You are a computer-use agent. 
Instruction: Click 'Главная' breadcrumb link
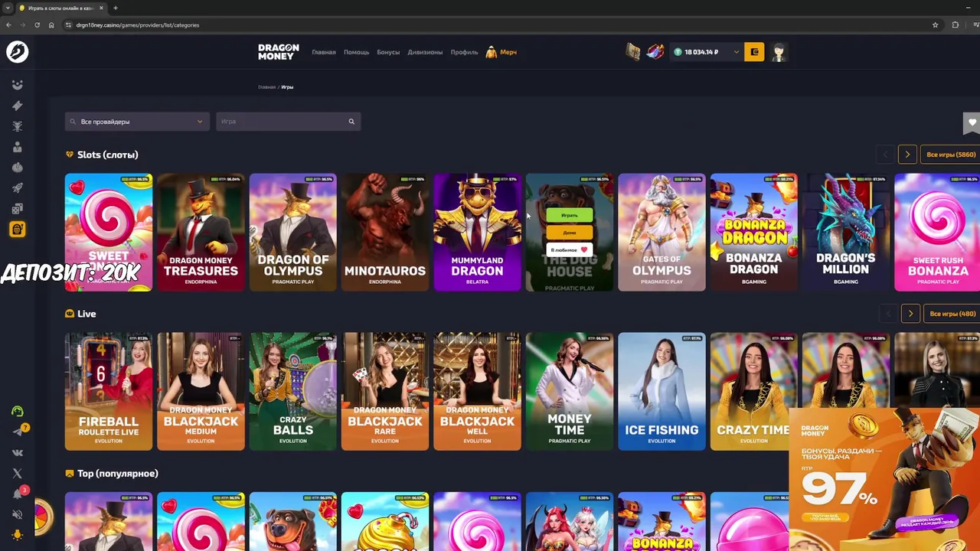[x=266, y=87]
